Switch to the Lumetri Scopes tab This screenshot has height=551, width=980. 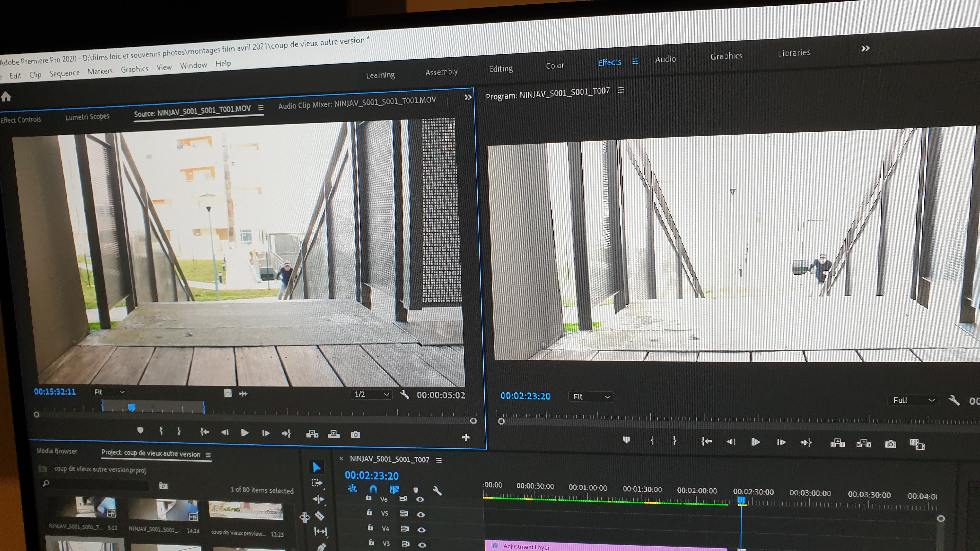click(87, 117)
